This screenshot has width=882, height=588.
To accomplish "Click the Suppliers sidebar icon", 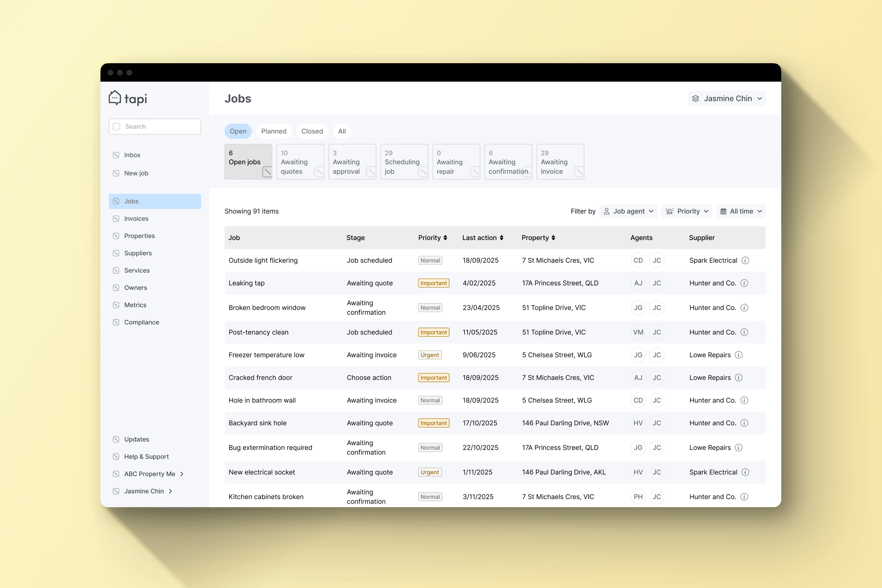I will pyautogui.click(x=116, y=253).
